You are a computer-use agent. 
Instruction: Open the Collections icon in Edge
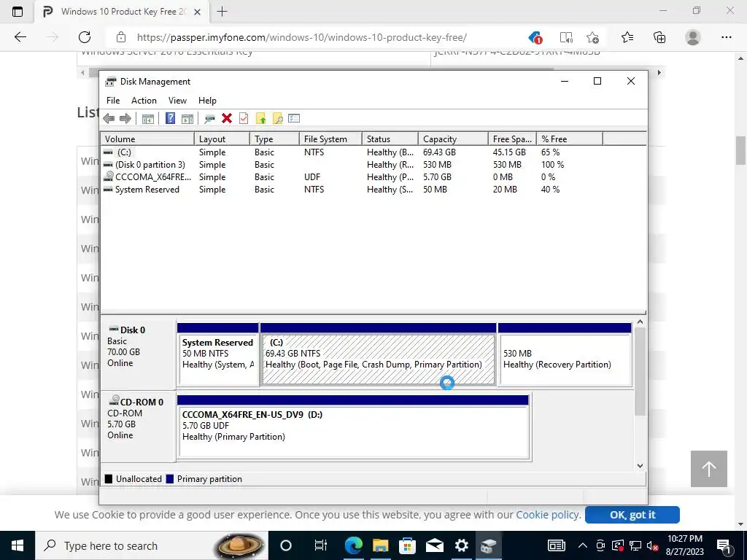[x=659, y=37]
